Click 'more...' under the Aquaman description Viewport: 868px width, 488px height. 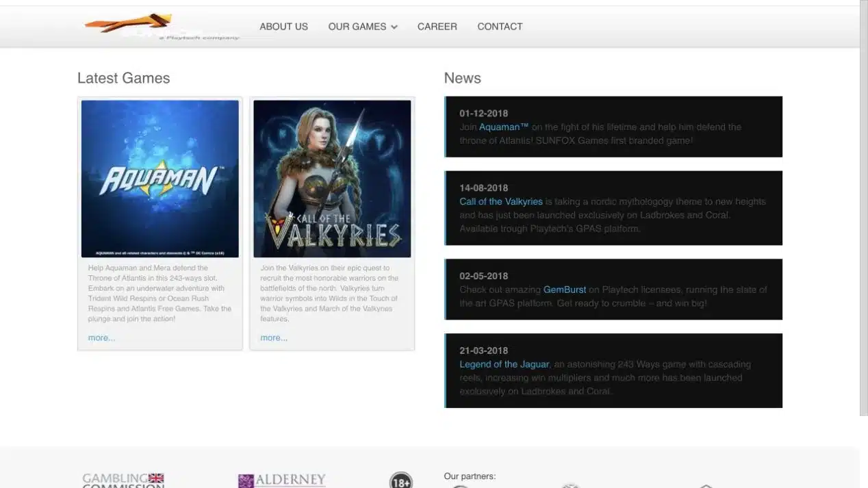[101, 337]
